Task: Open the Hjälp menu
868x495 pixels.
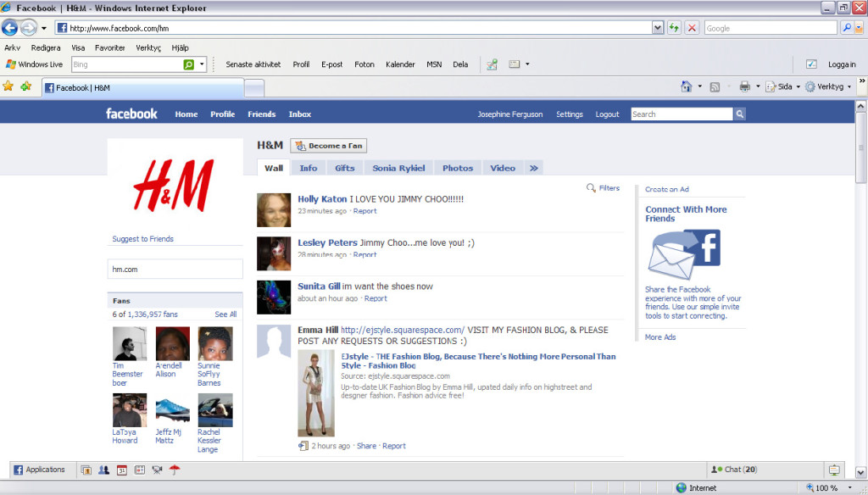Action: 180,47
